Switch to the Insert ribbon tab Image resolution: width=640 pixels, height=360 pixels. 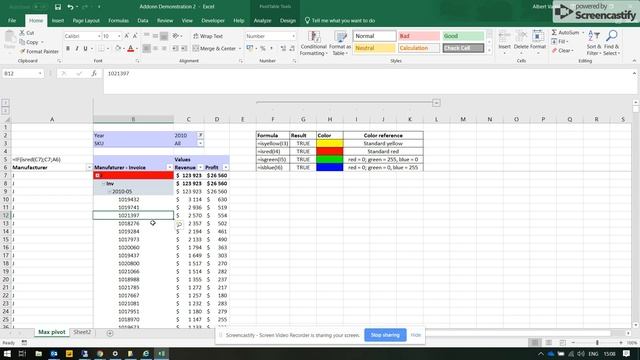pyautogui.click(x=58, y=20)
